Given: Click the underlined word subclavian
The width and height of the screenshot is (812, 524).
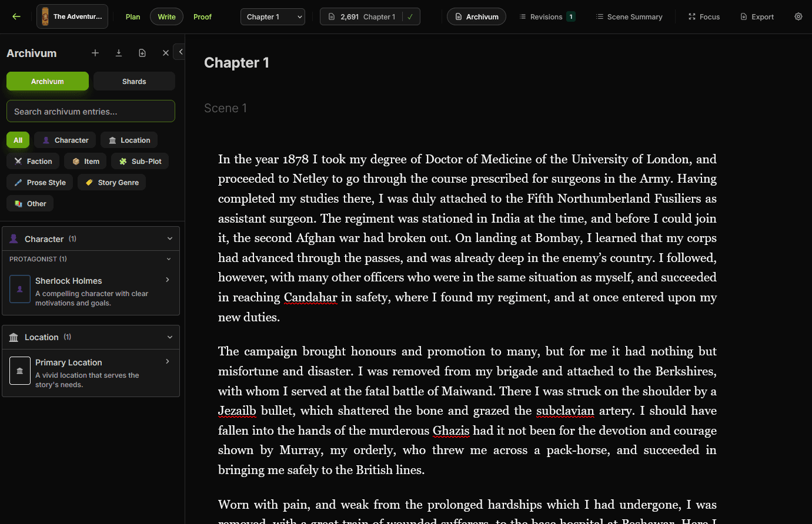Looking at the screenshot, I should pyautogui.click(x=565, y=411).
